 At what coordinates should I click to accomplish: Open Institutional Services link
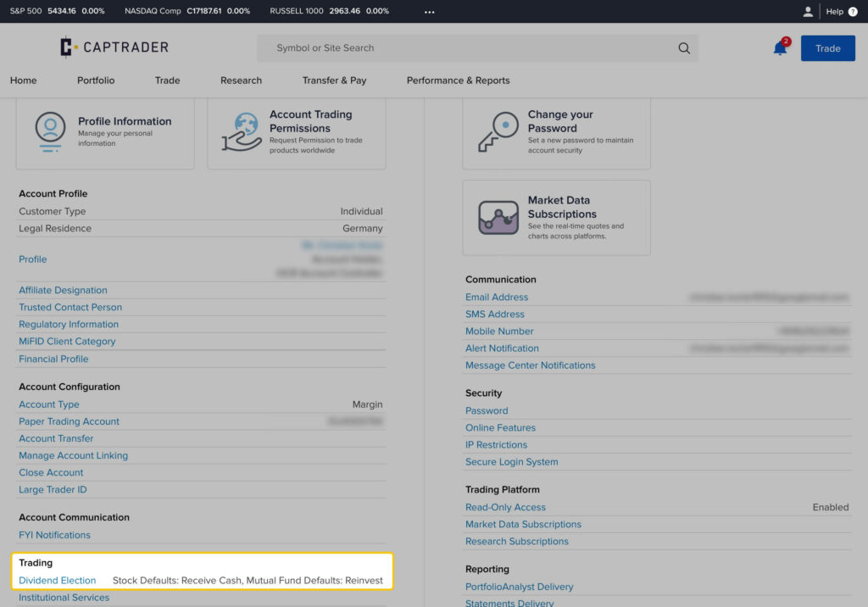[x=64, y=598]
